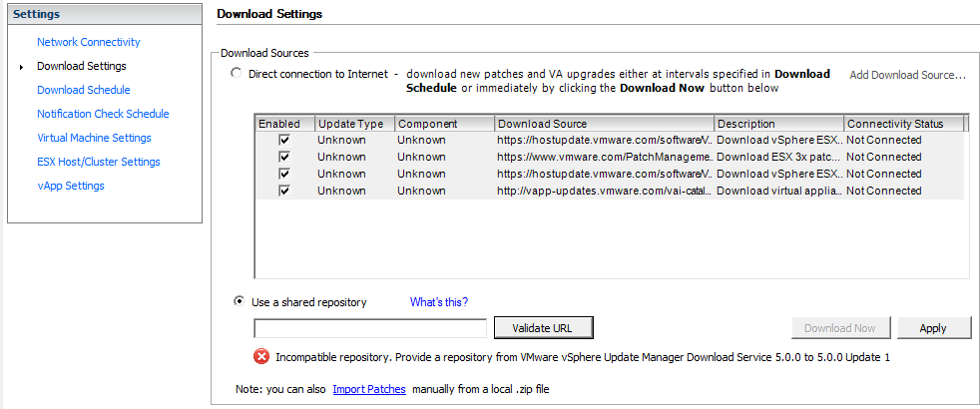
Task: Click the red error icon beside Incompatible repository
Action: click(x=261, y=356)
